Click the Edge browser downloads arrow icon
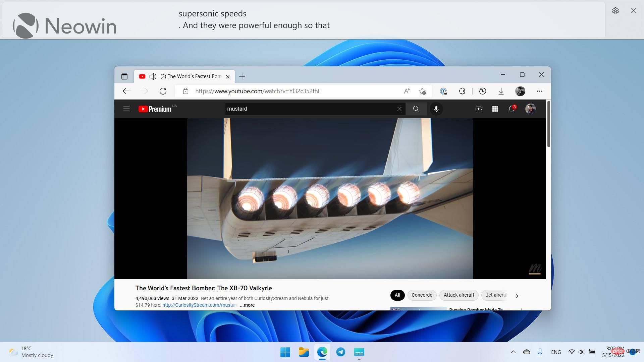The height and width of the screenshot is (362, 644). (501, 91)
